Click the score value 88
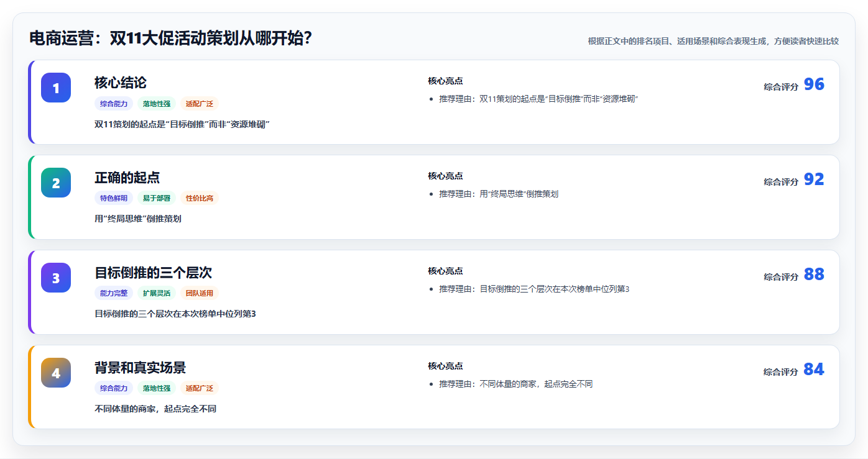This screenshot has width=868, height=459. coord(814,275)
